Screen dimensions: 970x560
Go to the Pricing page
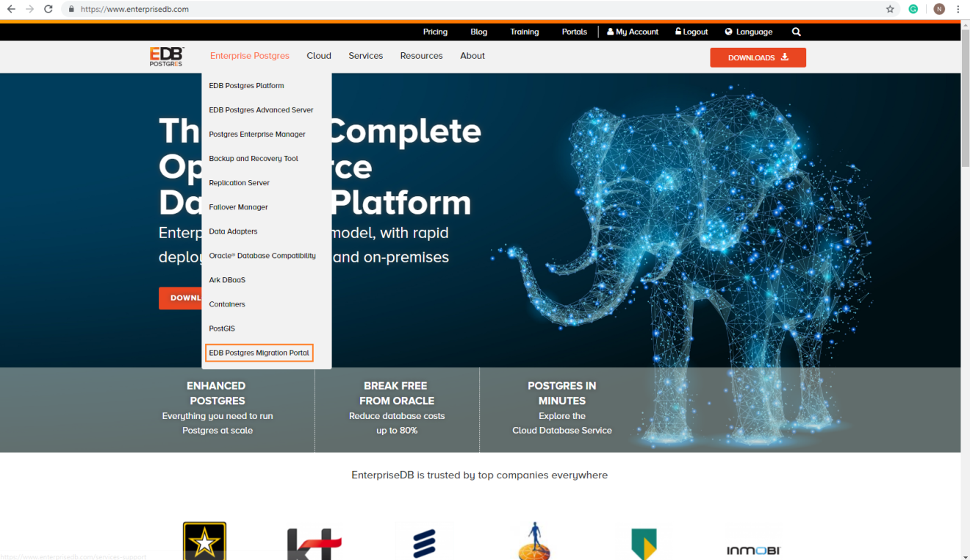(x=435, y=32)
